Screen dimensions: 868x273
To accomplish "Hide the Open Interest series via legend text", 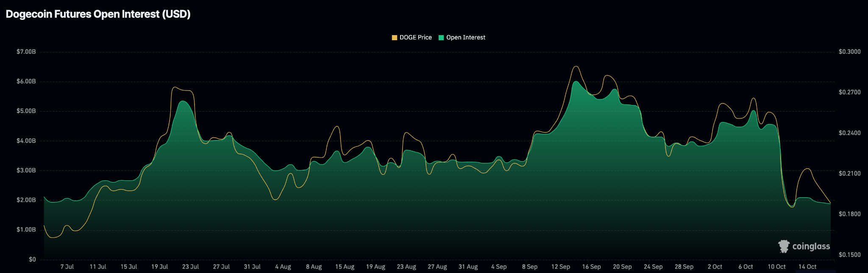I will point(465,38).
